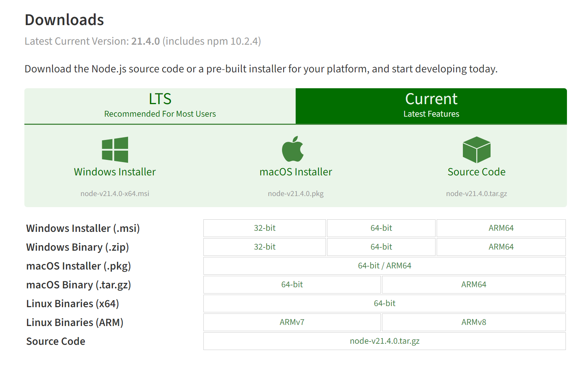This screenshot has width=588, height=367.
Task: Download Windows Installer (.msi) 64-bit
Action: click(381, 228)
